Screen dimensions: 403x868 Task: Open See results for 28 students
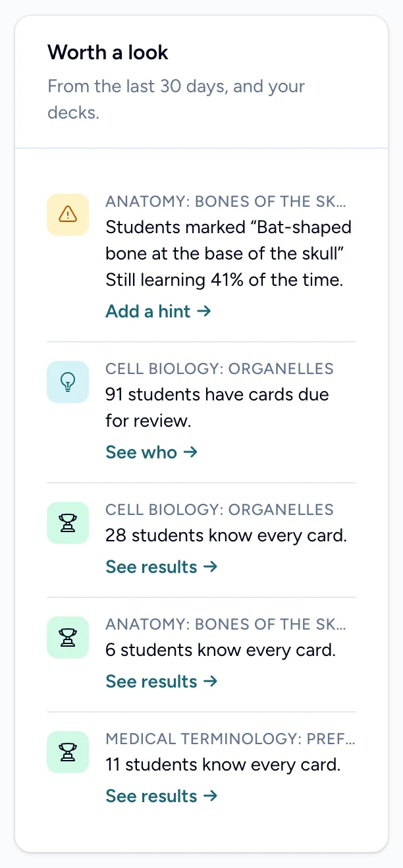[161, 567]
